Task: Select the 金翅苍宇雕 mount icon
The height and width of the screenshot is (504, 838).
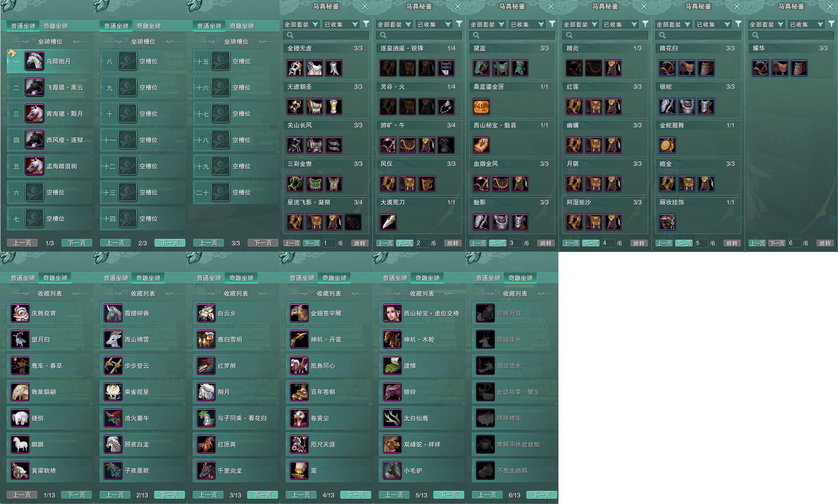Action: tap(299, 313)
